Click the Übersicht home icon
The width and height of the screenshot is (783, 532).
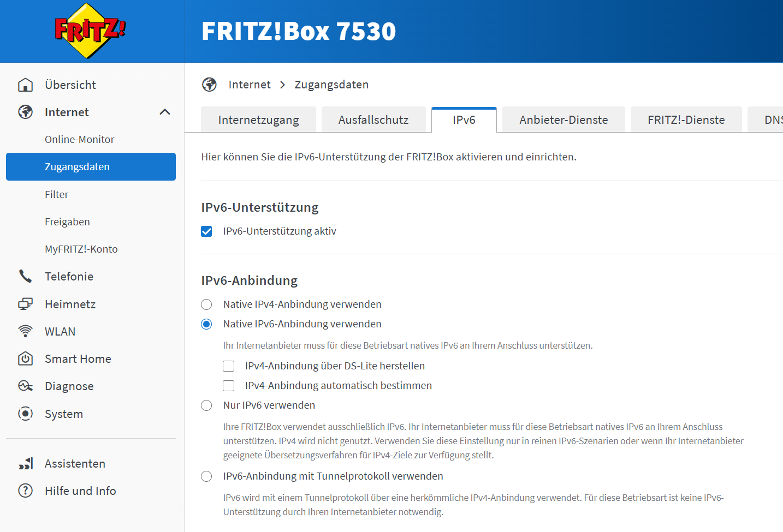25,85
